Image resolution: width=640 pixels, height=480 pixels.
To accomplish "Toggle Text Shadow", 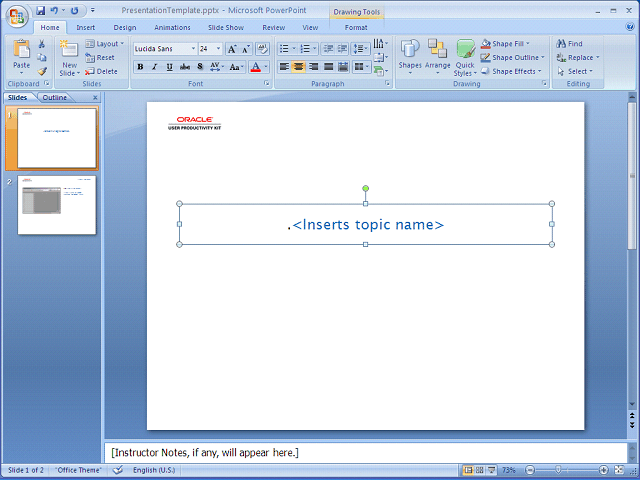I will point(200,67).
